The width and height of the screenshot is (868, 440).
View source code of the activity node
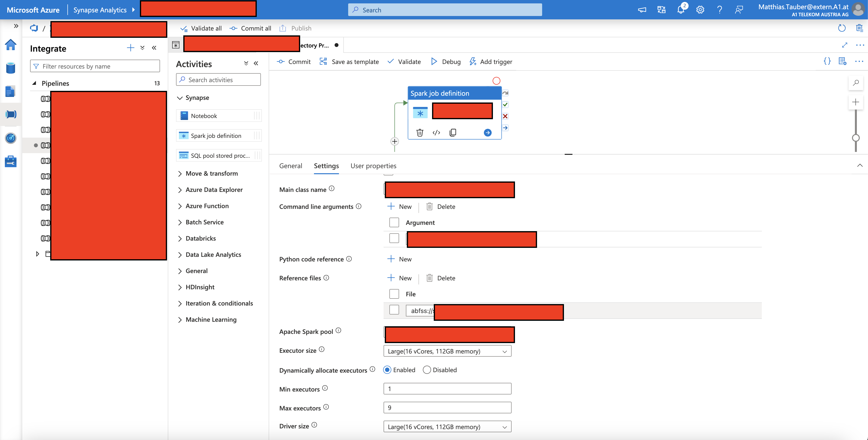tap(436, 133)
